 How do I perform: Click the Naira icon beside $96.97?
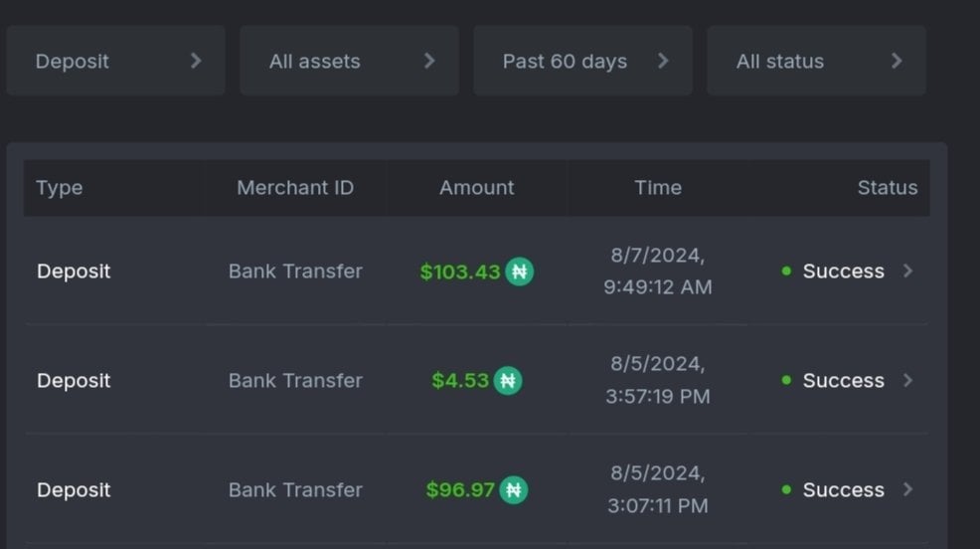click(x=513, y=490)
